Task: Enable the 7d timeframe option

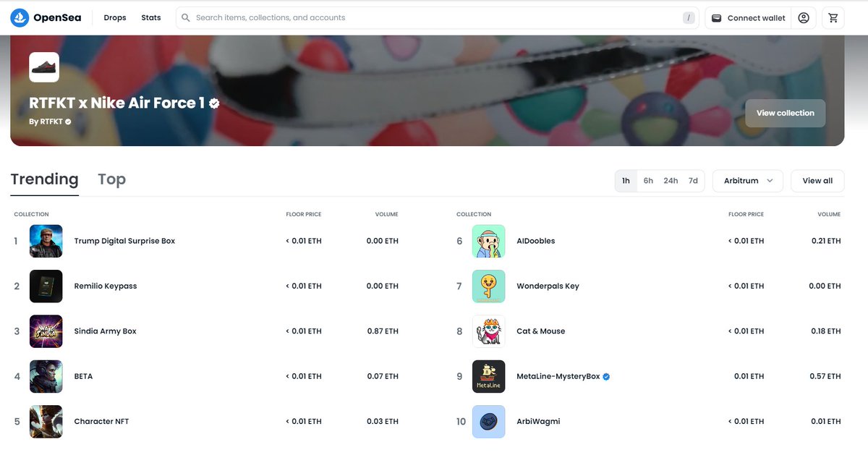Action: point(692,180)
